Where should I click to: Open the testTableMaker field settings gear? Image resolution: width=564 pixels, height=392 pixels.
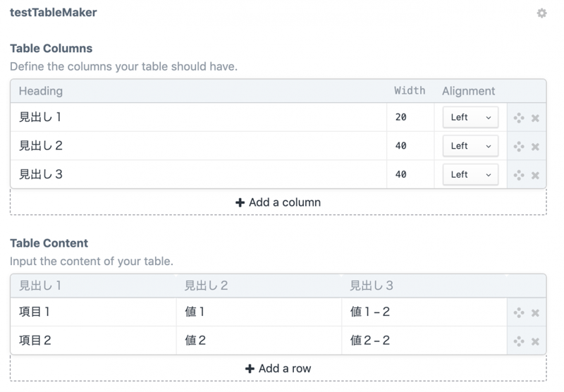(541, 13)
